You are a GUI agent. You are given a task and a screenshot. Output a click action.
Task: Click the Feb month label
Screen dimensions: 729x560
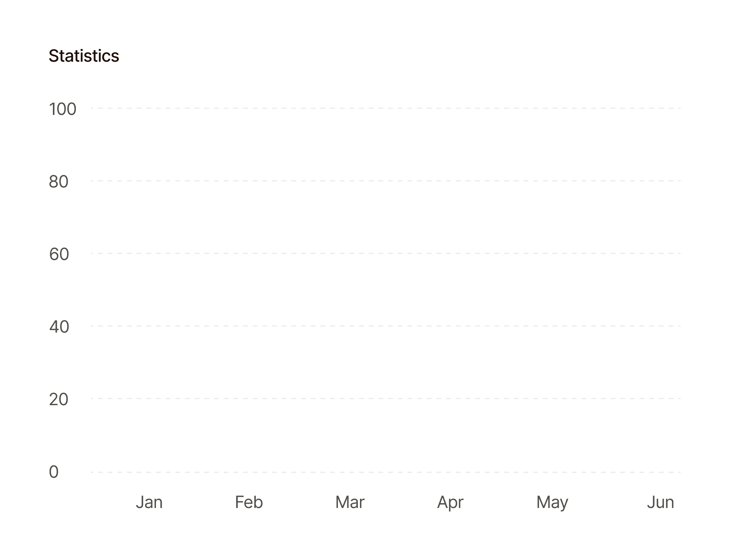coord(249,502)
